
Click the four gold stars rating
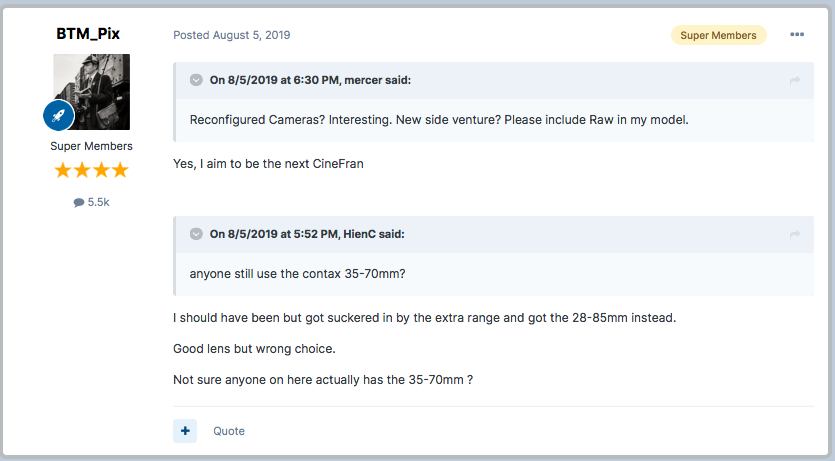(91, 170)
